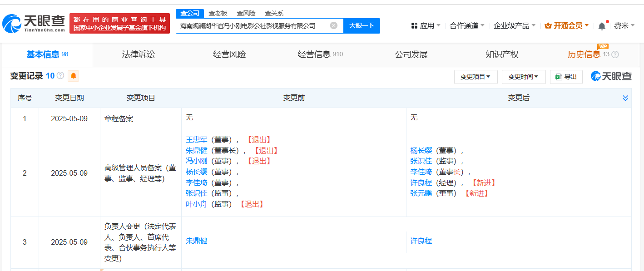Select the 查老板 search tab
The width and height of the screenshot is (644, 271).
218,13
